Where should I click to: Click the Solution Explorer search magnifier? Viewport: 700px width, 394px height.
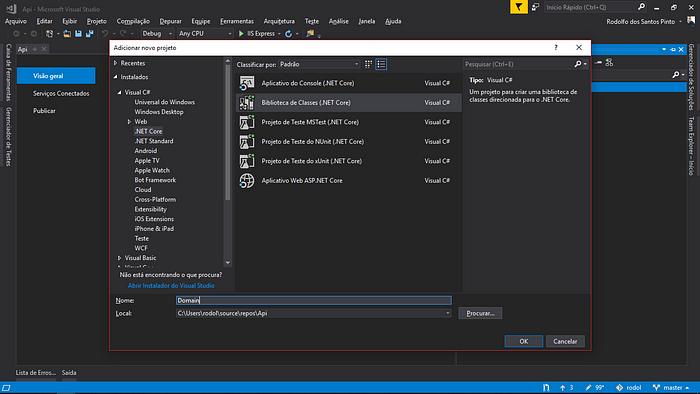(676, 75)
